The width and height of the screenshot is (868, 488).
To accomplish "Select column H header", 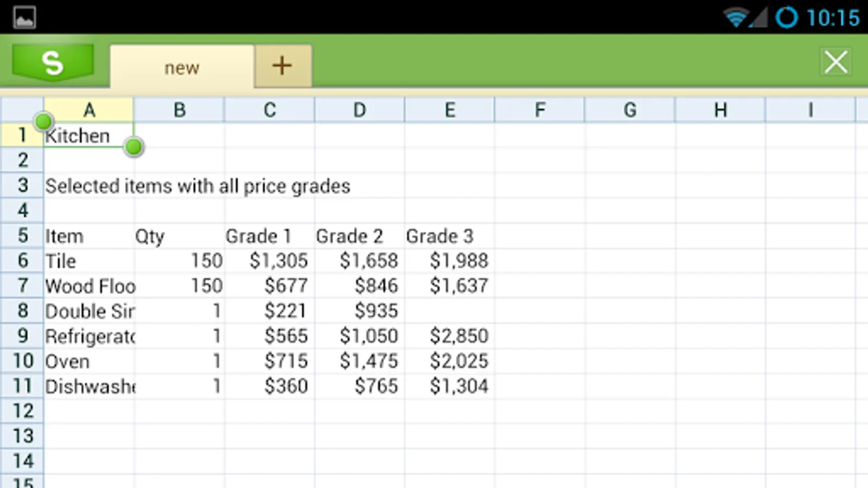I will pos(720,110).
